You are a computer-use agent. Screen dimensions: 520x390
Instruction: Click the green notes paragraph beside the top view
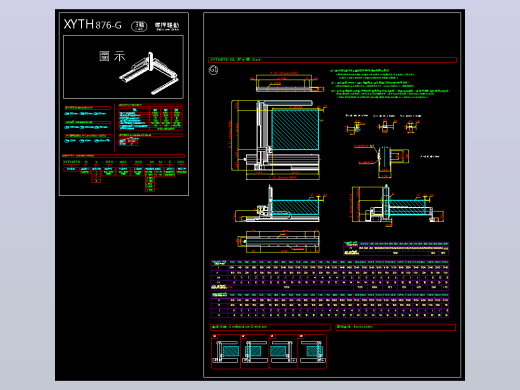(x=390, y=84)
